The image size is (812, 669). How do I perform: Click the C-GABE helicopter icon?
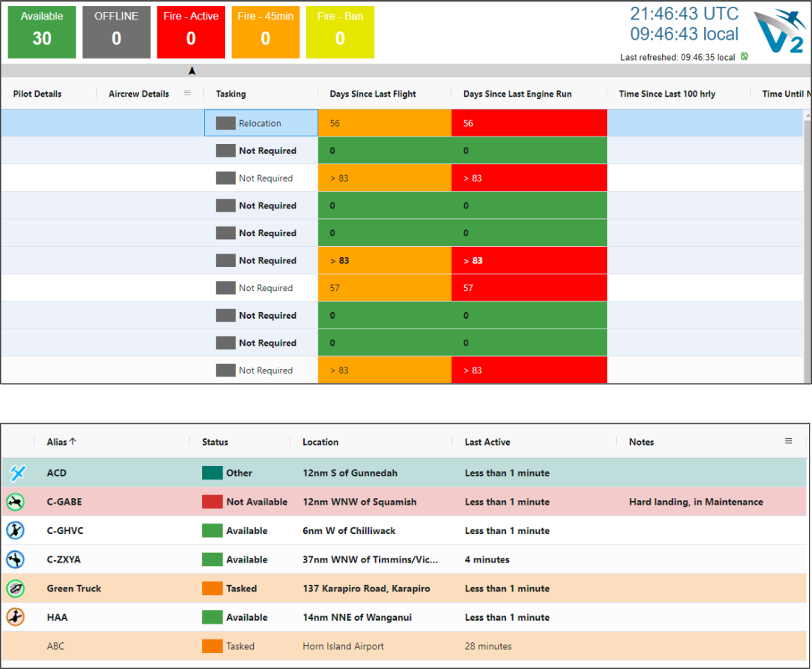point(15,502)
